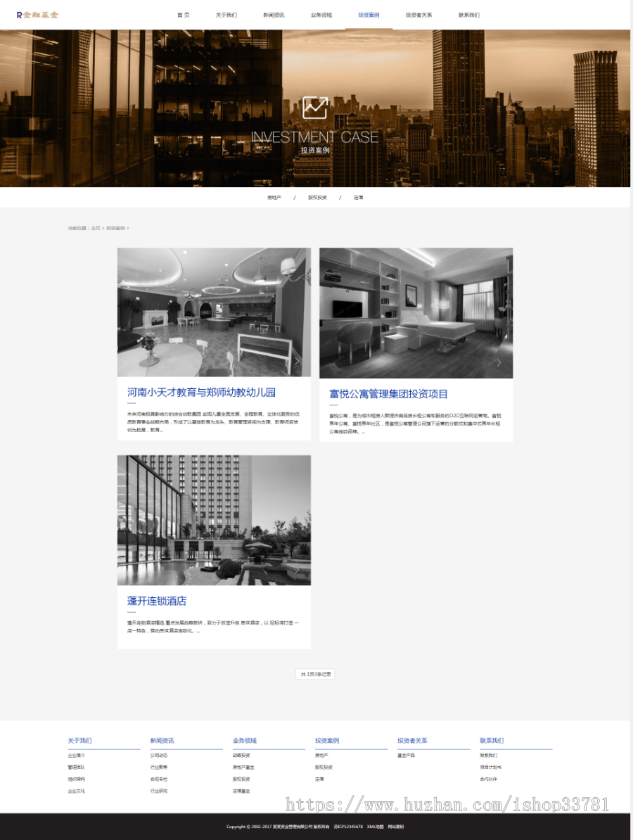Open 公司动态 in the footer
Screen dimensions: 633x840
point(159,756)
